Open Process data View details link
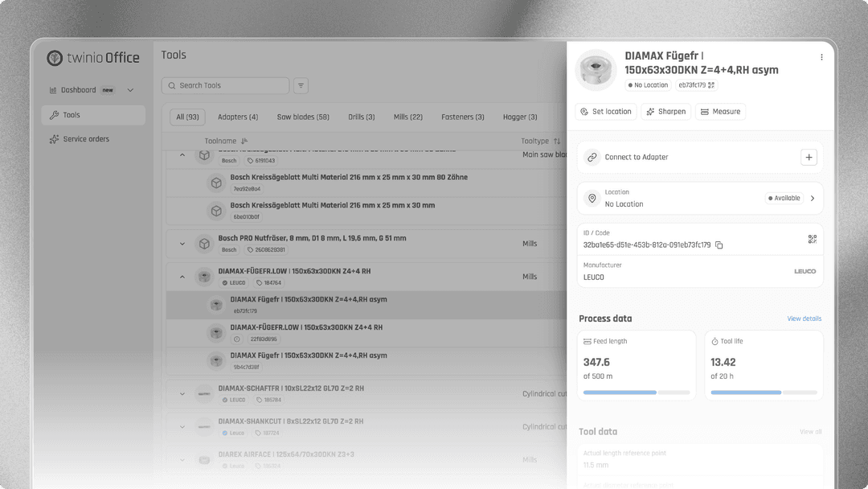868x489 pixels. (x=805, y=318)
